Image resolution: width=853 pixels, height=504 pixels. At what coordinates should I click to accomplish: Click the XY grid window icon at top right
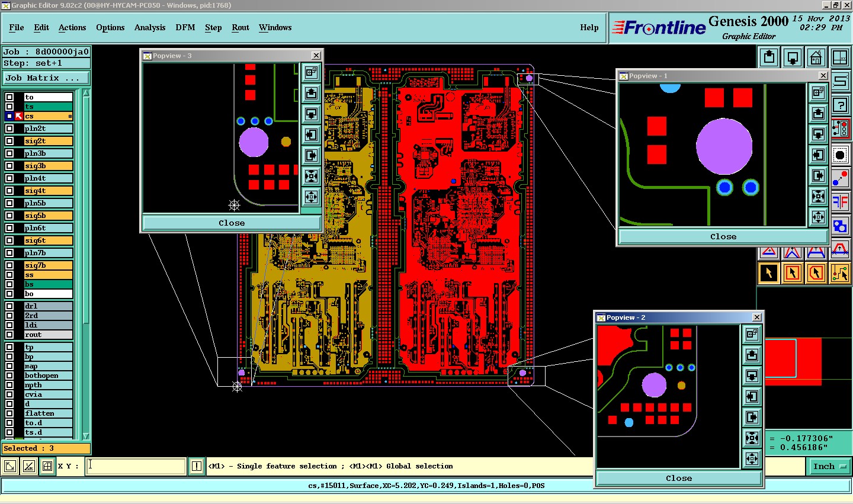[839, 58]
